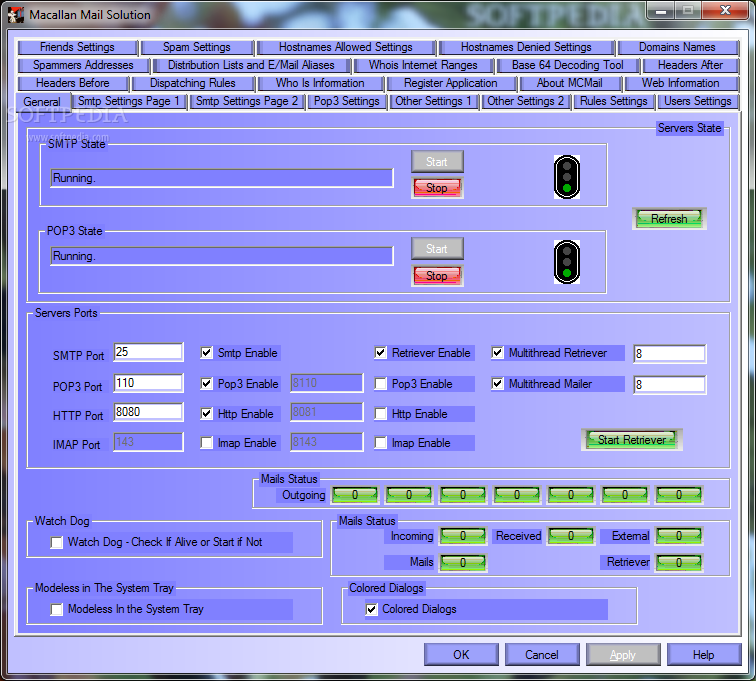The width and height of the screenshot is (756, 681).
Task: Toggle the Smtp Enable checkbox
Action: click(206, 353)
